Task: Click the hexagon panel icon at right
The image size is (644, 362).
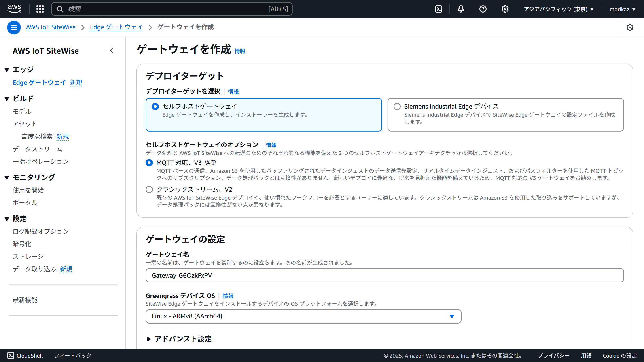Action: pyautogui.click(x=630, y=27)
